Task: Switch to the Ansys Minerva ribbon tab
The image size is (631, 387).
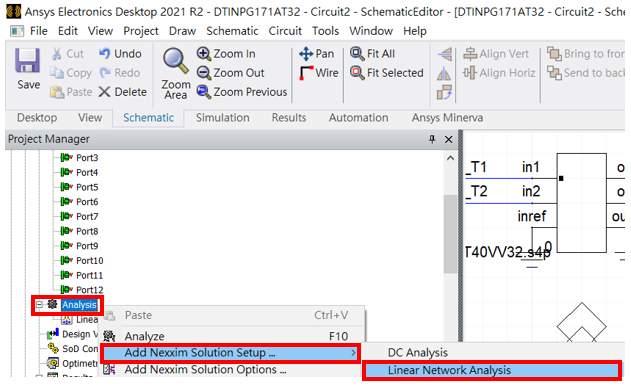Action: tap(447, 118)
